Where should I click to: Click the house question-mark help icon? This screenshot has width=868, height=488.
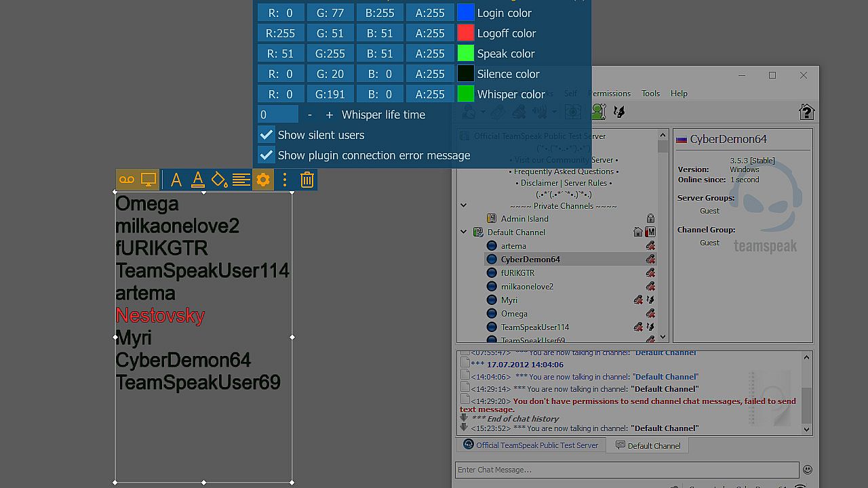coord(806,112)
